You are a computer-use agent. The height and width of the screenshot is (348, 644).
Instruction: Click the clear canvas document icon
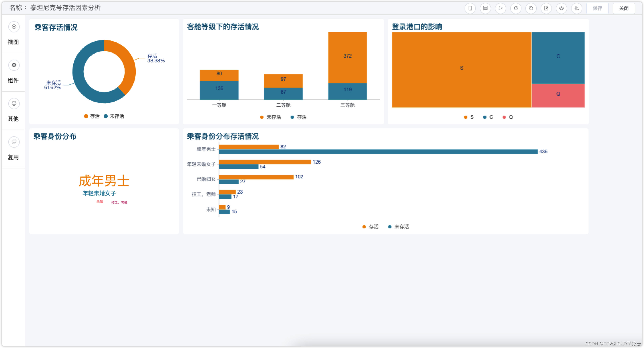pyautogui.click(x=546, y=8)
